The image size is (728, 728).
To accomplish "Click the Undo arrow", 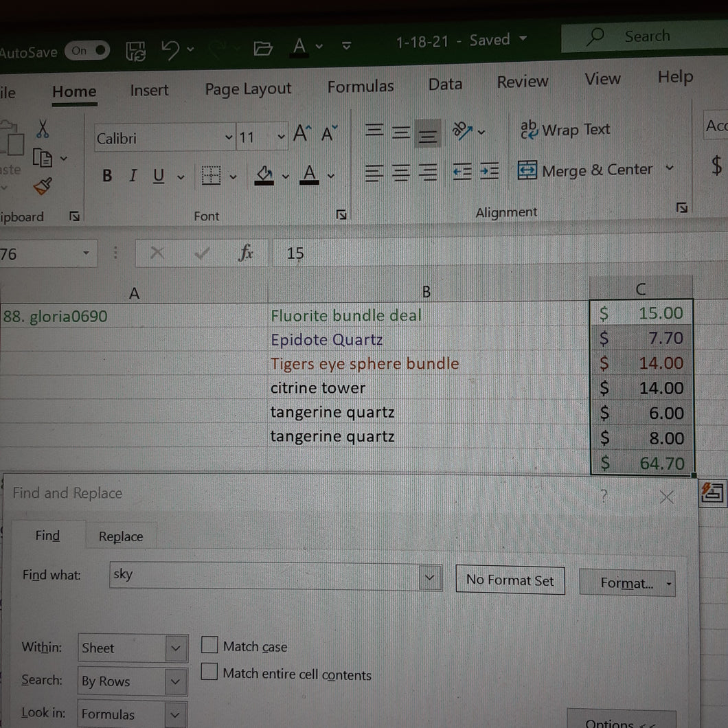I will point(171,49).
